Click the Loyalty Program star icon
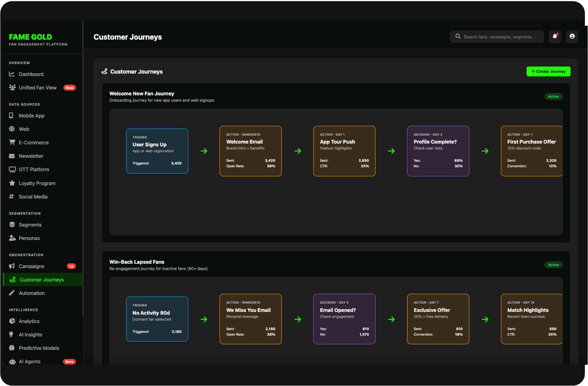588x386 pixels. [12, 183]
